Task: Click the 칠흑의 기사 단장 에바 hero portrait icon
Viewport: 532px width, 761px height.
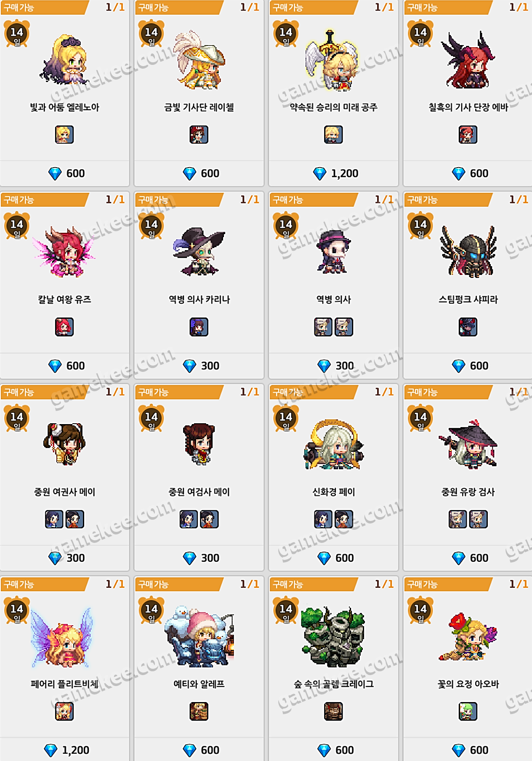Action: (x=468, y=134)
